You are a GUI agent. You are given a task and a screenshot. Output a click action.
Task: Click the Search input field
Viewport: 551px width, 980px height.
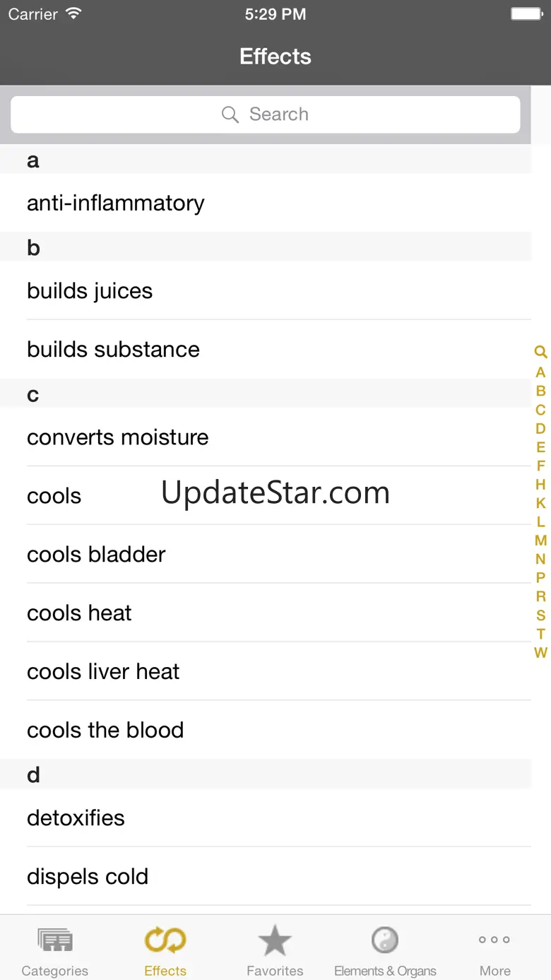point(266,114)
